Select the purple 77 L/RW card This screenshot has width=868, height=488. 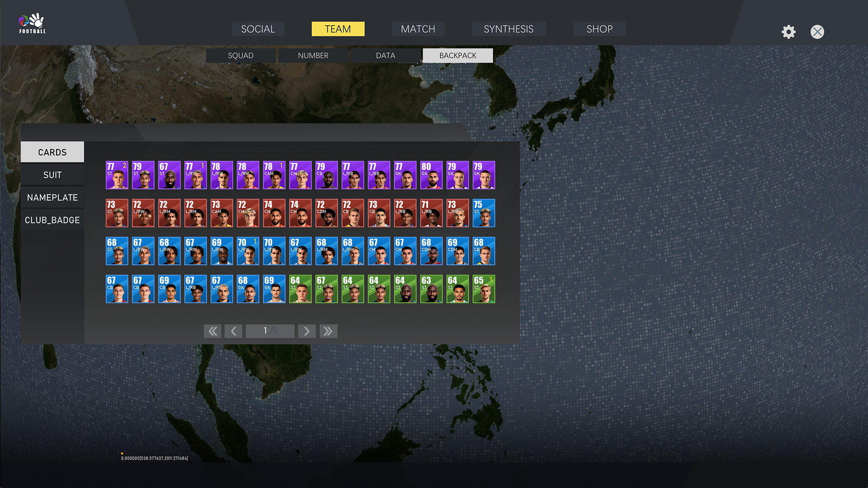pos(196,175)
